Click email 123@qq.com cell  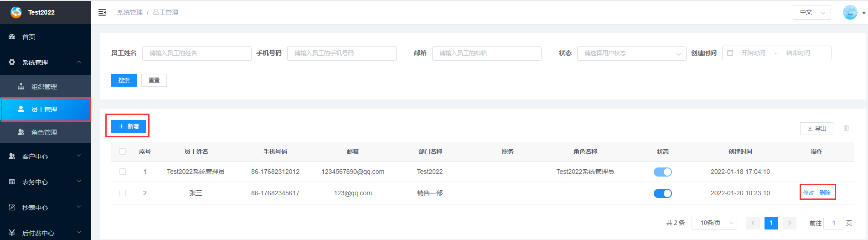[x=353, y=193]
